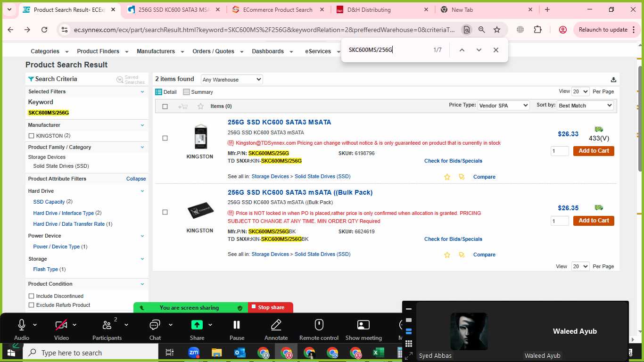The image size is (644, 362).
Task: Select checkbox for Bulk Pack product
Action: pos(165,212)
